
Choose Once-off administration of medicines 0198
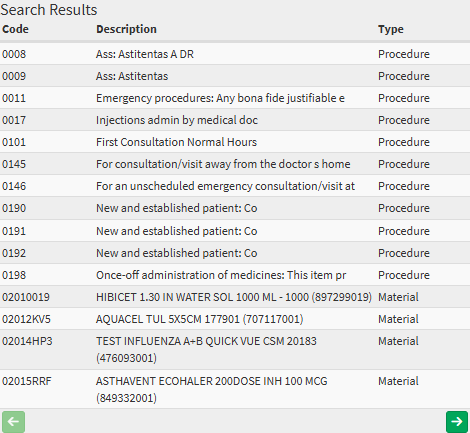(235, 275)
